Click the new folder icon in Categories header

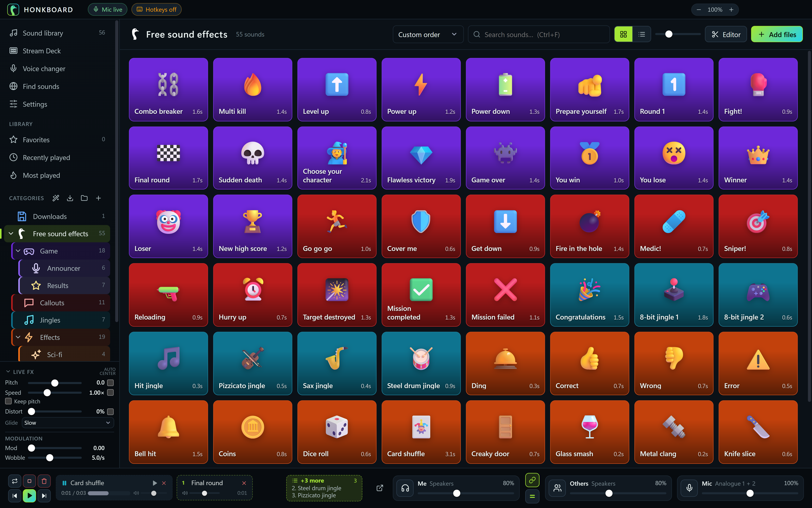[84, 198]
